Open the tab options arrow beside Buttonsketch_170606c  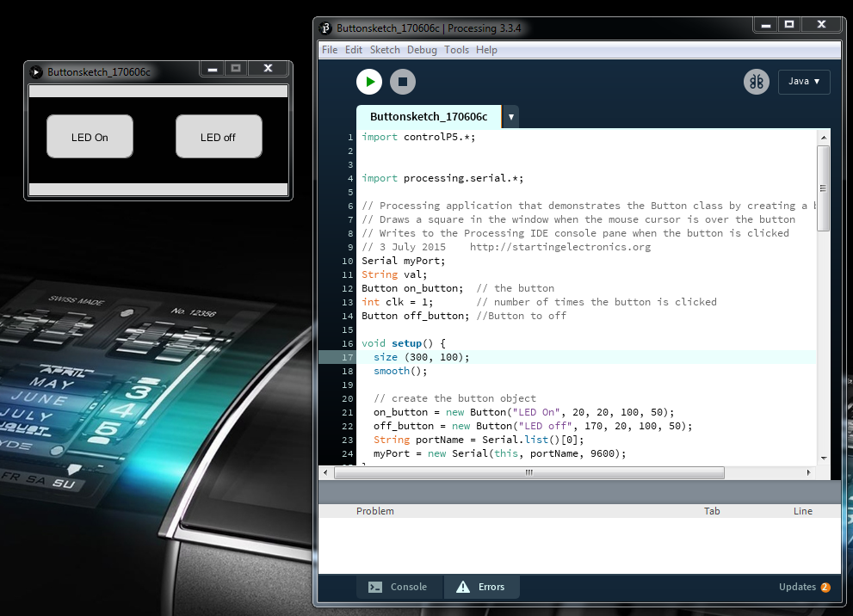click(x=510, y=117)
